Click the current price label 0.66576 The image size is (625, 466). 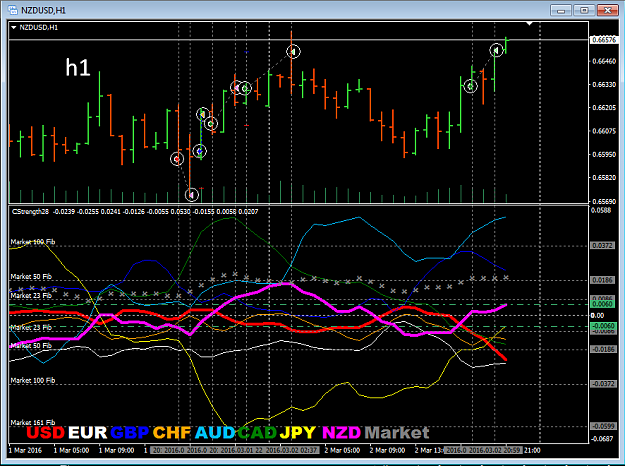[x=604, y=39]
